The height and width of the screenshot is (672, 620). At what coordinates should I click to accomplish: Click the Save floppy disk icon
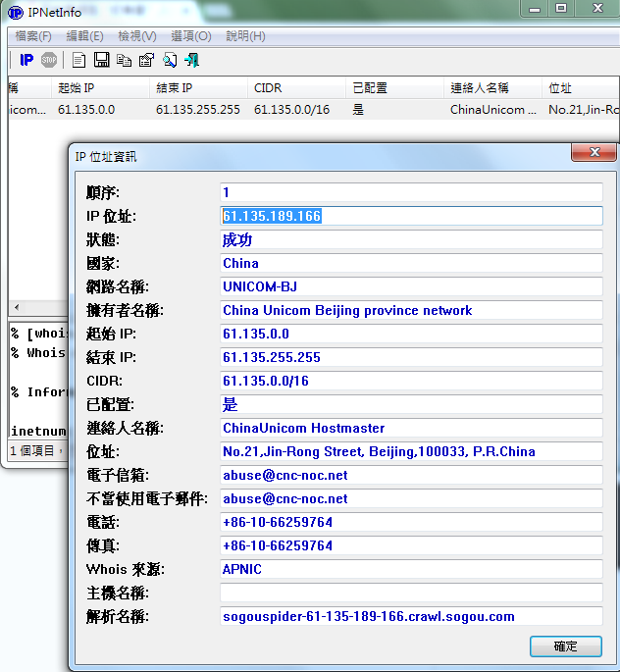(102, 60)
